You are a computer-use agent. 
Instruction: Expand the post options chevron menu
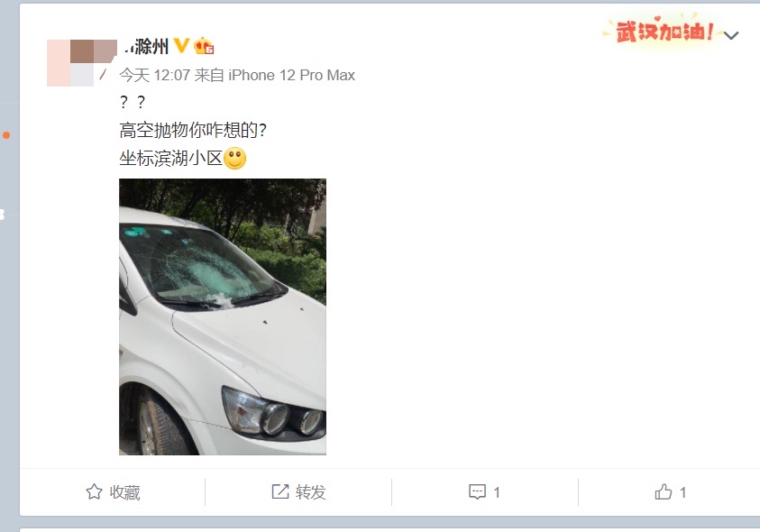pyautogui.click(x=731, y=35)
